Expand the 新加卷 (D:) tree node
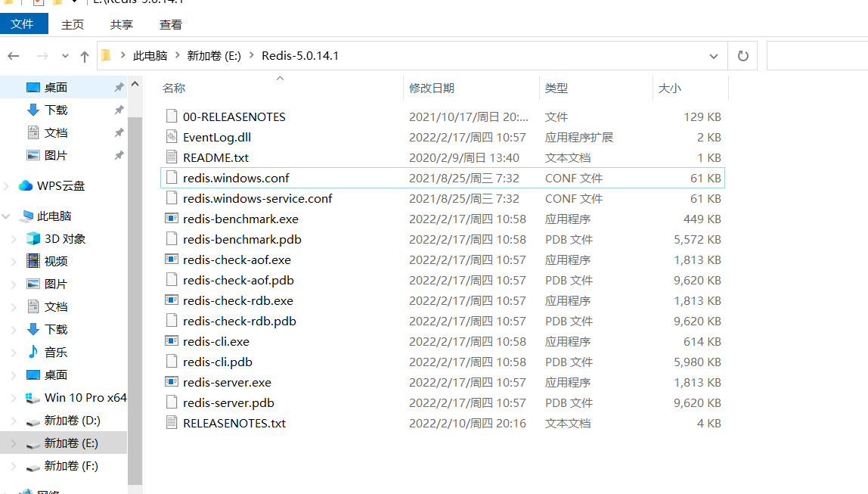 click(14, 421)
